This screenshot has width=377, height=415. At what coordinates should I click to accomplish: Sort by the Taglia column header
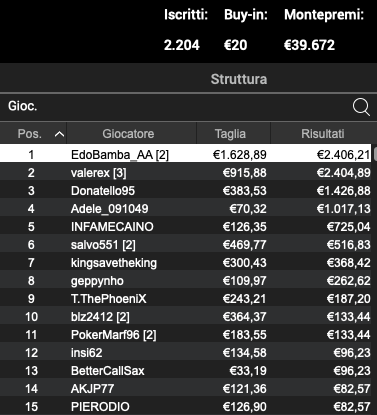click(230, 134)
